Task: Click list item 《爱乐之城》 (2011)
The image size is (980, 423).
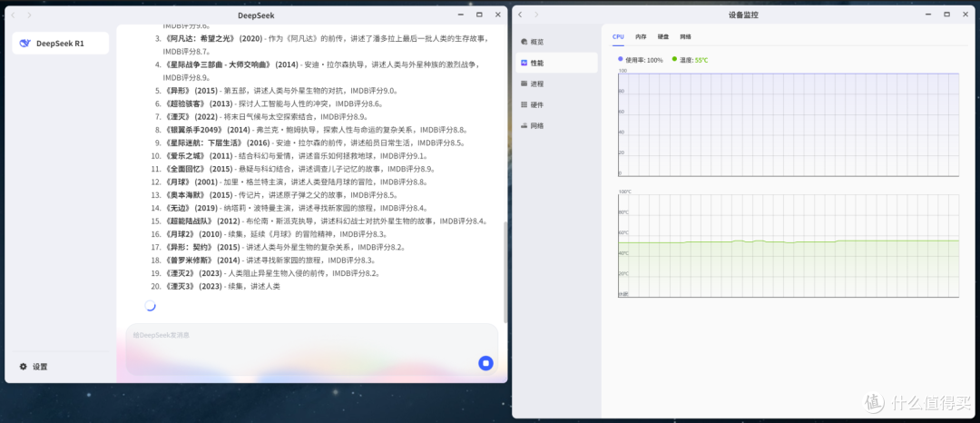Action: click(x=289, y=156)
